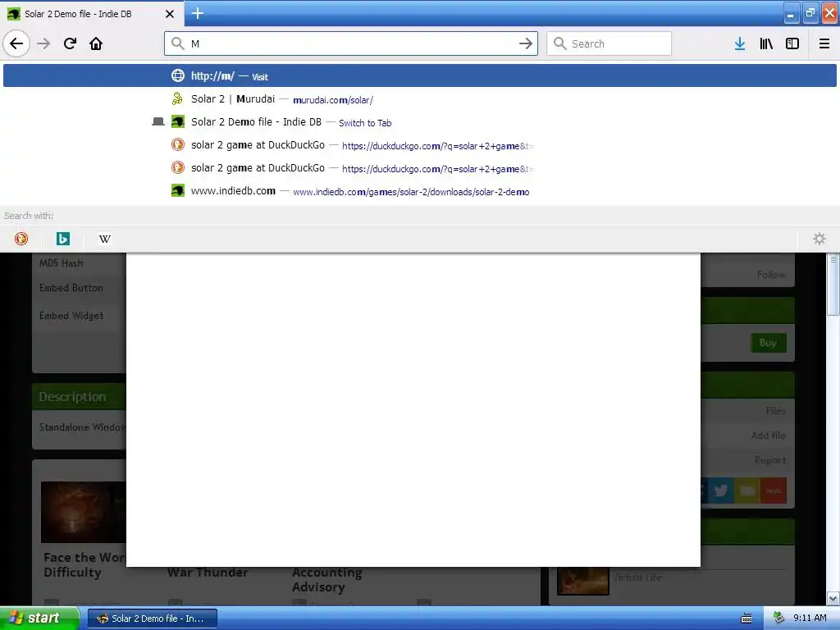The height and width of the screenshot is (630, 840).
Task: Select first solar 2 game DuckDuckGo suggestion icon
Action: pyautogui.click(x=178, y=144)
